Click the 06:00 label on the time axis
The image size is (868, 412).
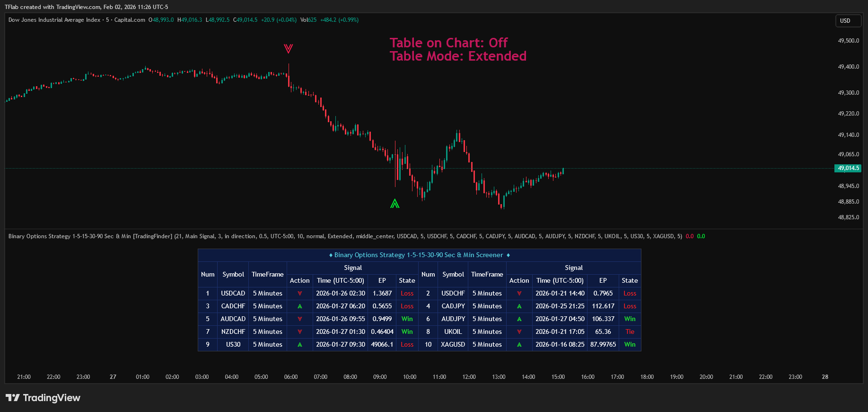pos(291,377)
